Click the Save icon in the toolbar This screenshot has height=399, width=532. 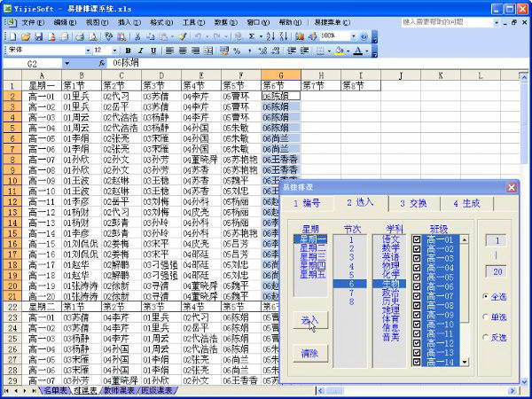tap(39, 36)
